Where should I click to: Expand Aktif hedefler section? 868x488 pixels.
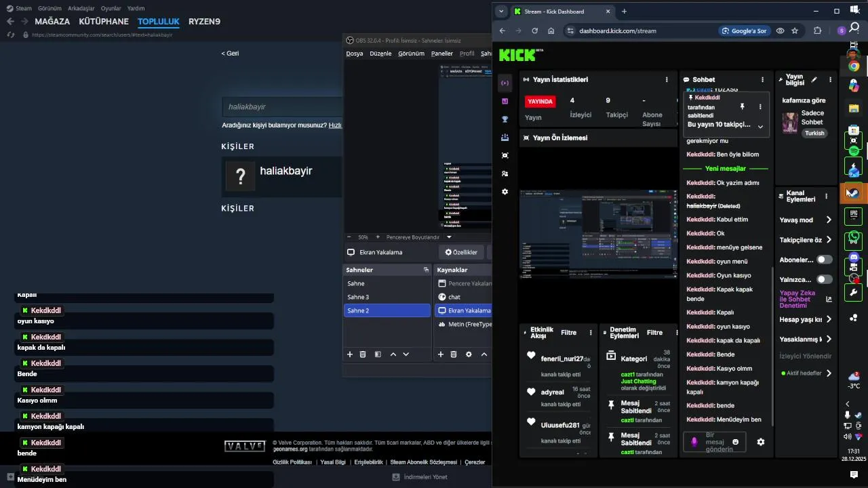[829, 373]
